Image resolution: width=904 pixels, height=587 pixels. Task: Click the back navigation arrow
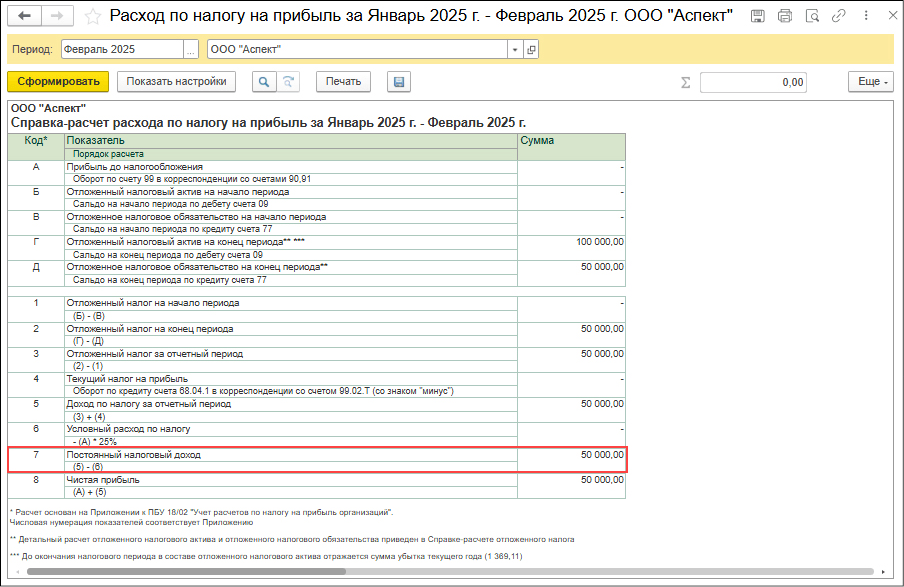24,16
